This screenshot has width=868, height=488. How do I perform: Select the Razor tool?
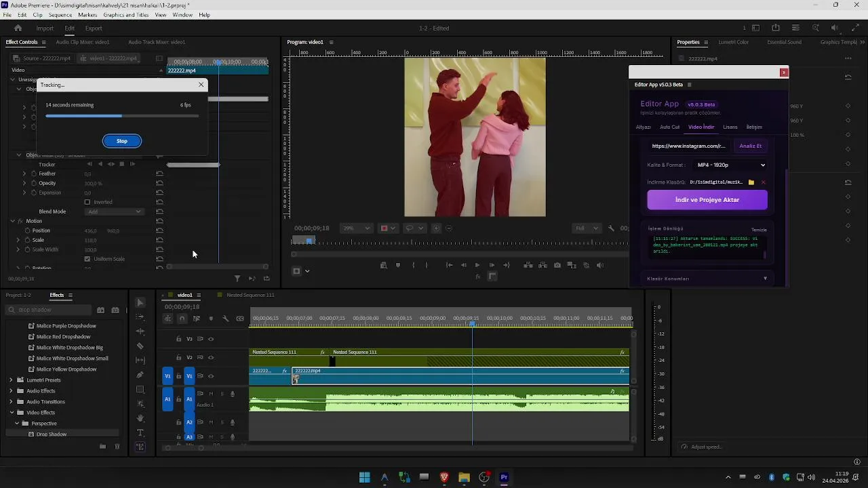(x=140, y=346)
